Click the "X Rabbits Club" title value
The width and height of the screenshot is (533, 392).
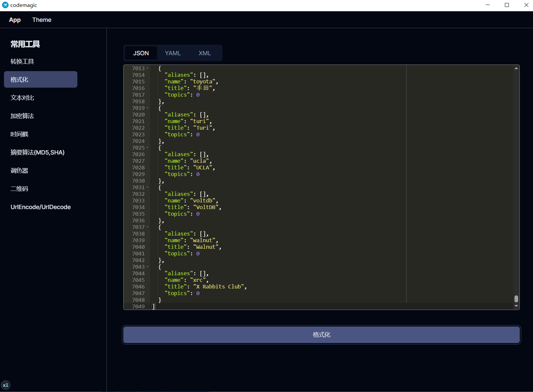219,287
